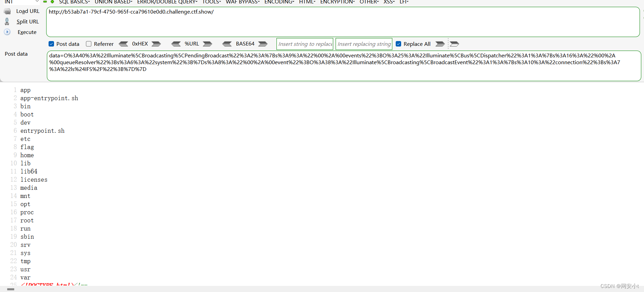Enable the Referrer checkbox
The image size is (644, 292).
(89, 44)
